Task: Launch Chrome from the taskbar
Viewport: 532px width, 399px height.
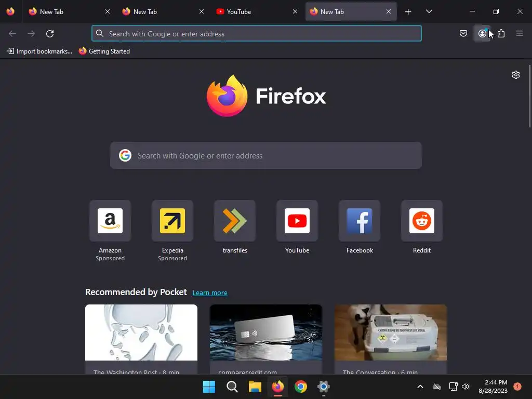Action: pyautogui.click(x=301, y=387)
